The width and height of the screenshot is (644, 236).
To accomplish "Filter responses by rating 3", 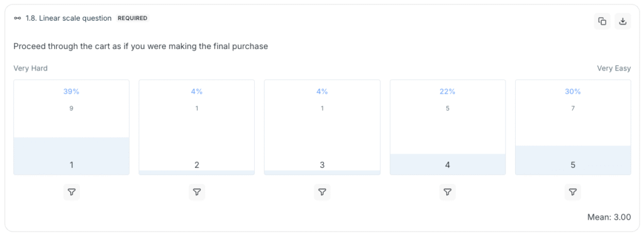I will 322,192.
